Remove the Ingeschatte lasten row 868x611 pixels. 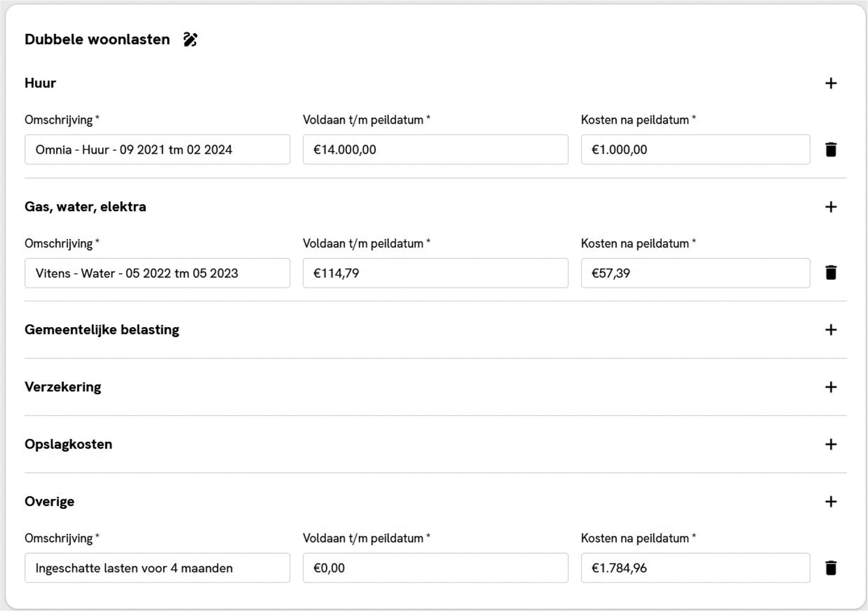tap(830, 568)
